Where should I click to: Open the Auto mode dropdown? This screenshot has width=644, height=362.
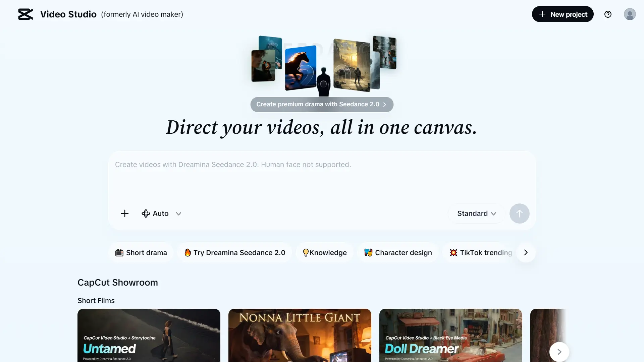click(x=161, y=214)
